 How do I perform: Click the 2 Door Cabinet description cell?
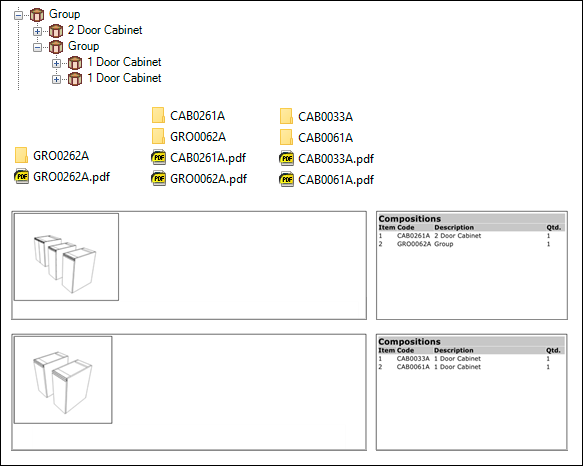click(x=458, y=236)
